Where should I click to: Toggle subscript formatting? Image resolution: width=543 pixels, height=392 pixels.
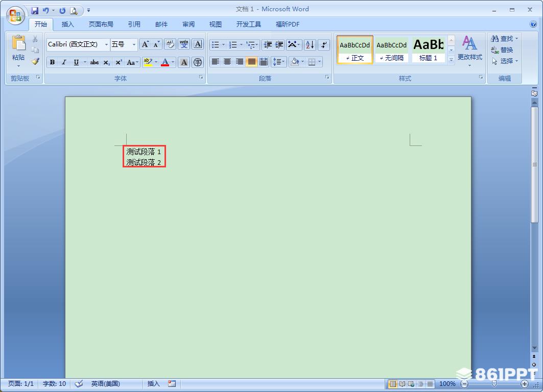coord(106,62)
